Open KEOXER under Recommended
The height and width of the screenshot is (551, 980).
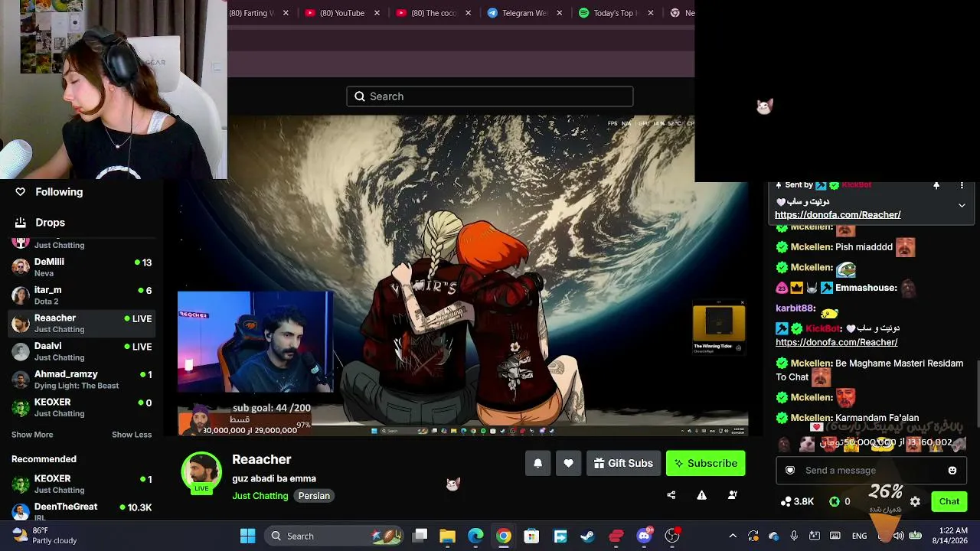point(82,484)
